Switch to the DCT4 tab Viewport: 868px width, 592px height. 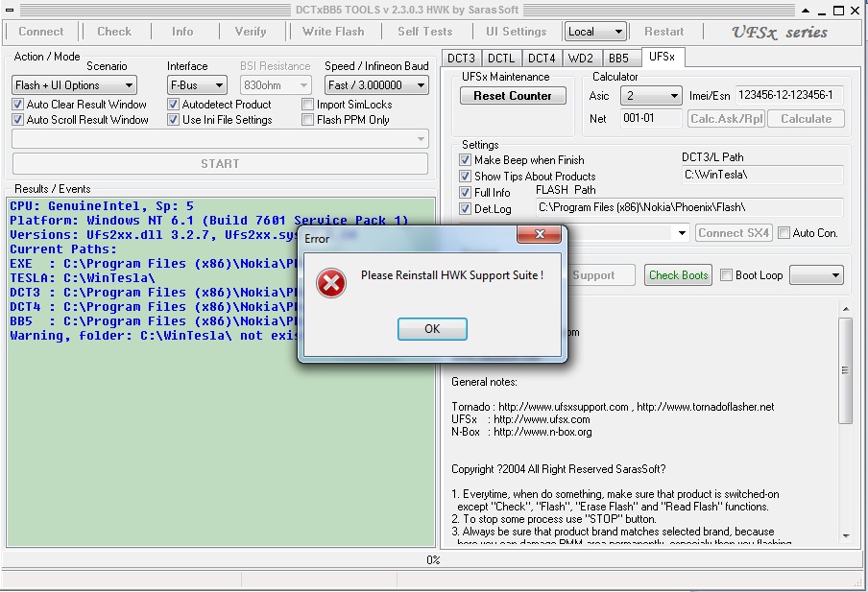pyautogui.click(x=542, y=59)
